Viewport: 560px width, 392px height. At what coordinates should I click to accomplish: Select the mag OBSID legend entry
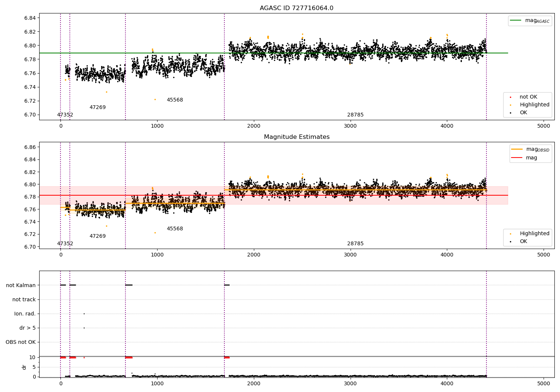[531, 149]
